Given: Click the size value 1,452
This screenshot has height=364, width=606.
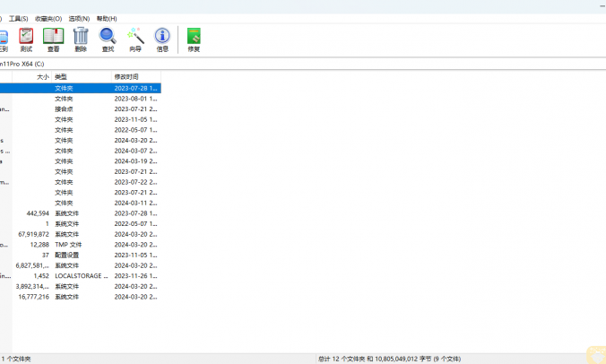Looking at the screenshot, I should coord(41,276).
